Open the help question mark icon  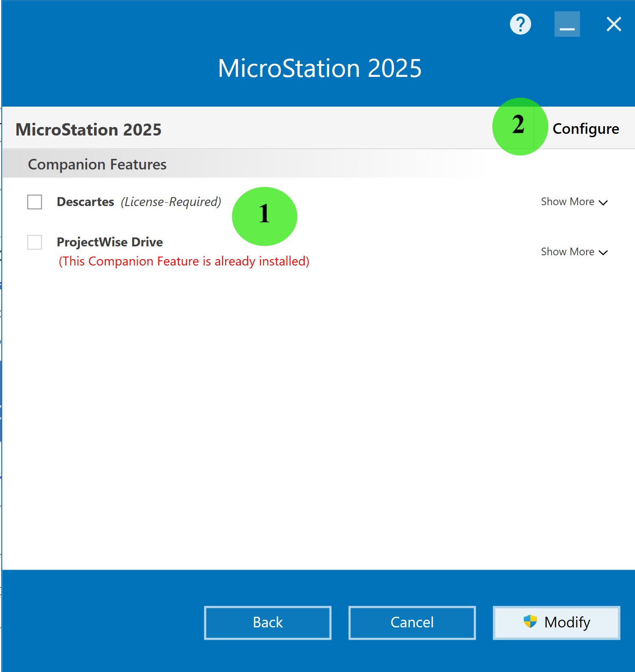click(x=520, y=24)
